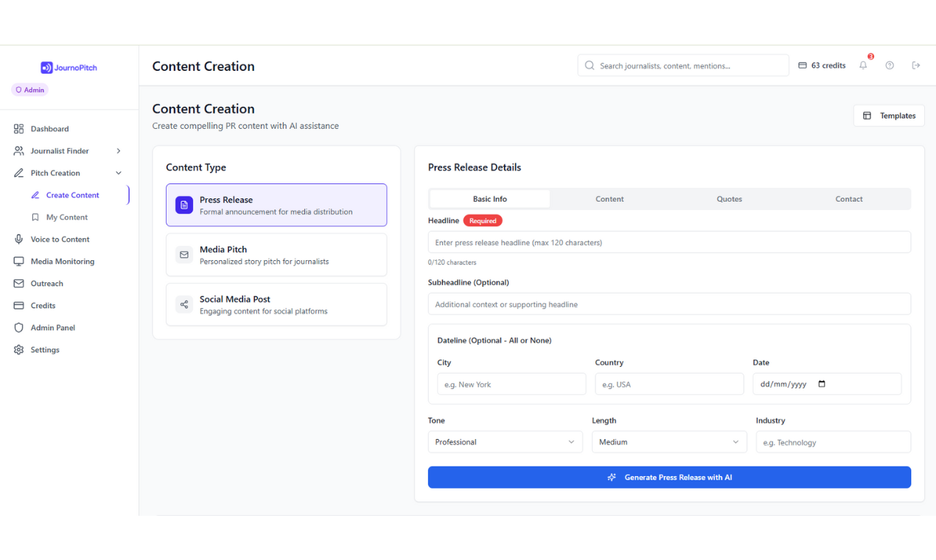Click Generate Press Release with AI
Screen dimensions: 936x560
tap(669, 477)
